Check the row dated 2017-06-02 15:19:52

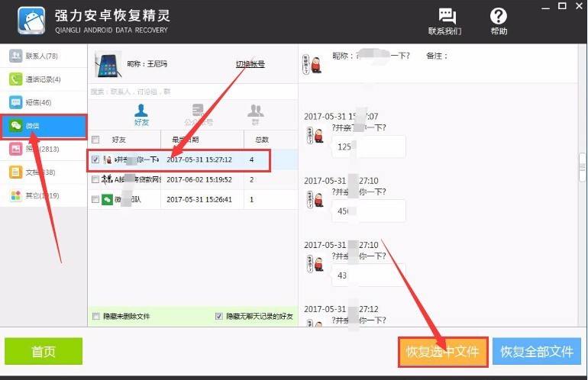point(95,179)
